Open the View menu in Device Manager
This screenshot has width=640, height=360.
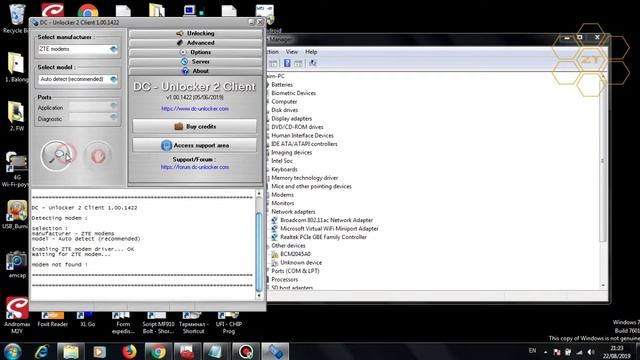[x=291, y=52]
